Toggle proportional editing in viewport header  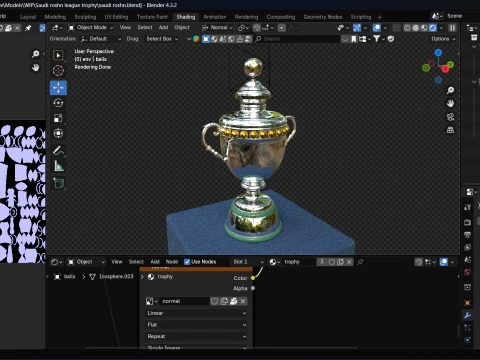click(282, 28)
